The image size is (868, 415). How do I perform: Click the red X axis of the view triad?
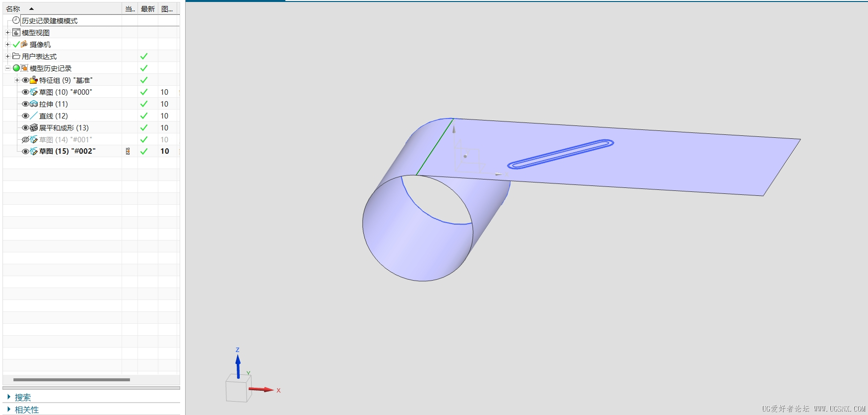[x=261, y=390]
